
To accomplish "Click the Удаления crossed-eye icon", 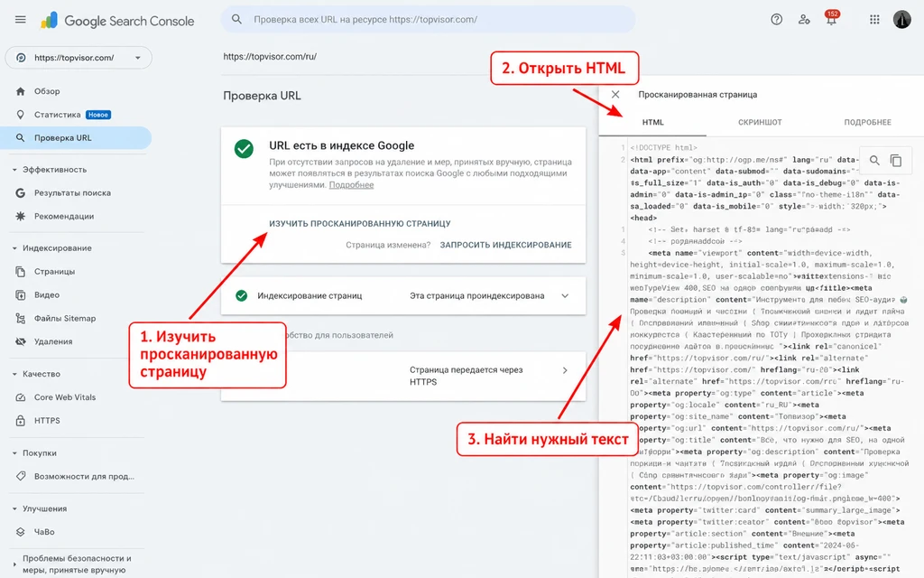I will point(21,341).
